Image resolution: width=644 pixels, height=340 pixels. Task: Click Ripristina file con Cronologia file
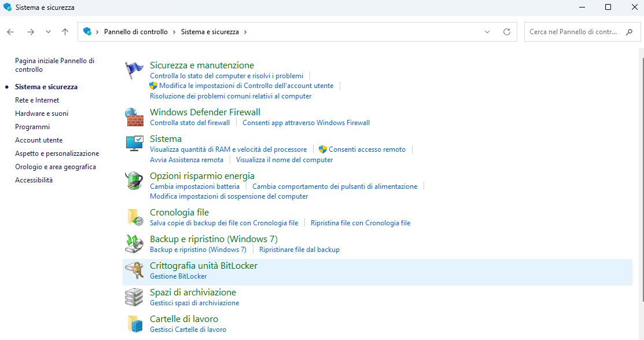tap(360, 223)
